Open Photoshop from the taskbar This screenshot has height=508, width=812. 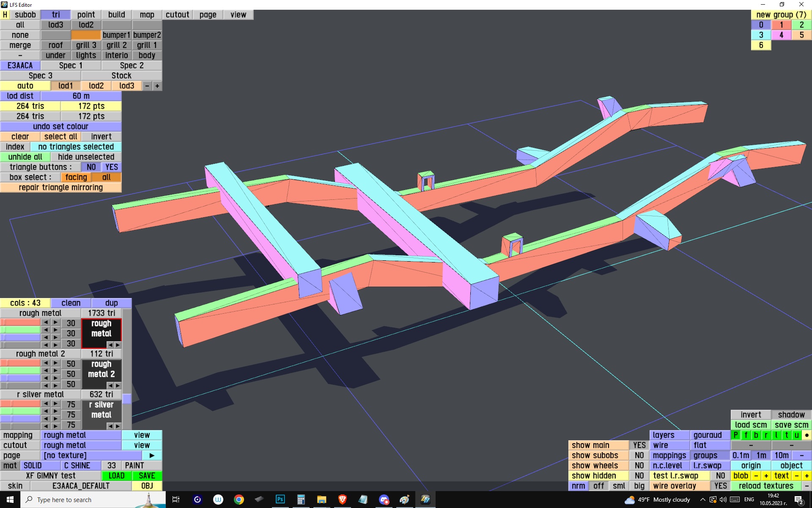pos(280,500)
